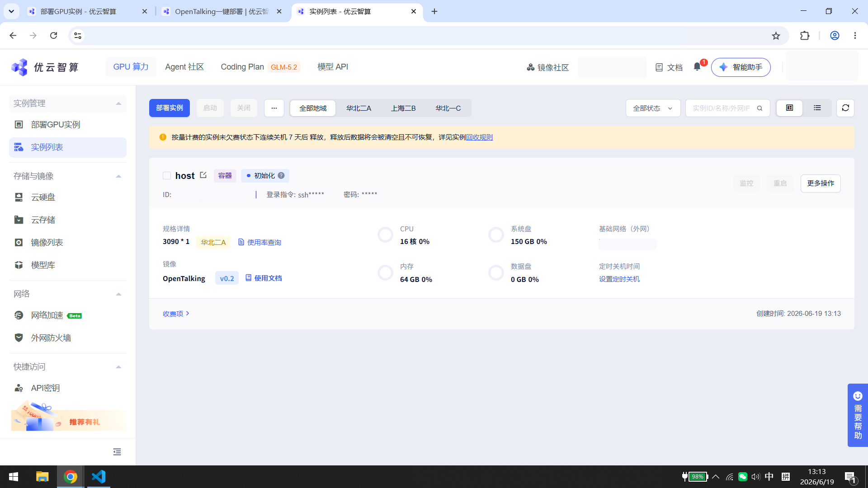Screen dimensions: 868x488
Task: Open the Chrome three-dot menu
Action: point(855,36)
